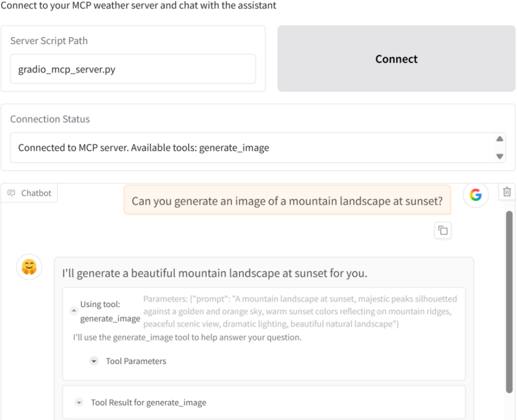The height and width of the screenshot is (420, 517).
Task: Click the hugging face bot avatar
Action: [29, 267]
